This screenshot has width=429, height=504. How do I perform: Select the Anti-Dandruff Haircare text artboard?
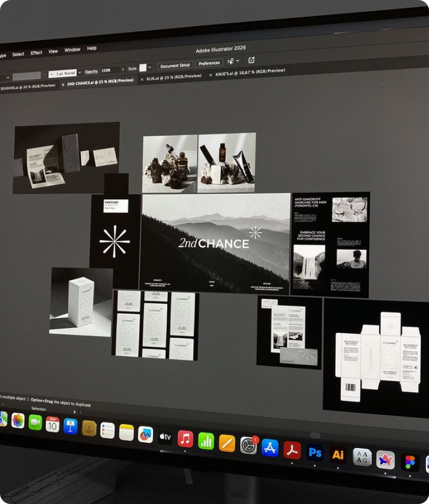(330, 245)
